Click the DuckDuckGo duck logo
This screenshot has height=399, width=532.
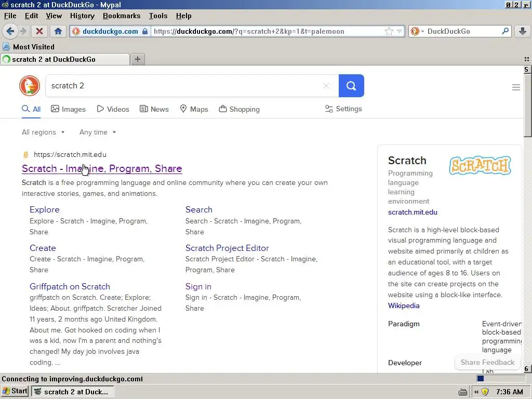pyautogui.click(x=30, y=86)
